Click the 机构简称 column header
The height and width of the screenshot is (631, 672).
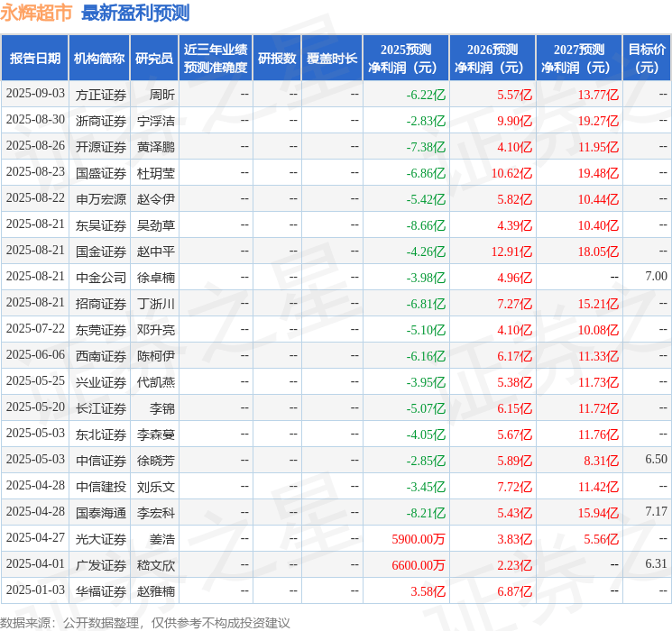(x=98, y=59)
